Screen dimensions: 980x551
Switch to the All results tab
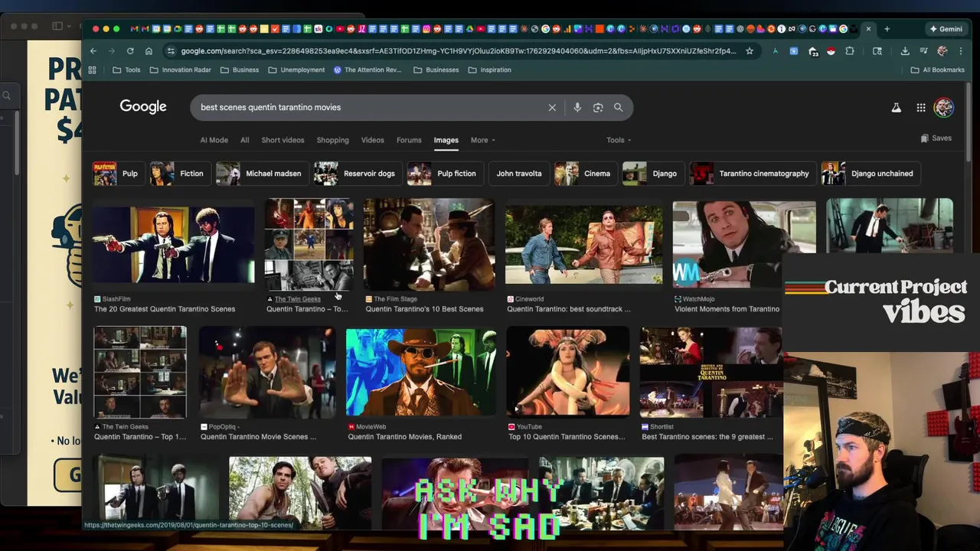tap(244, 140)
